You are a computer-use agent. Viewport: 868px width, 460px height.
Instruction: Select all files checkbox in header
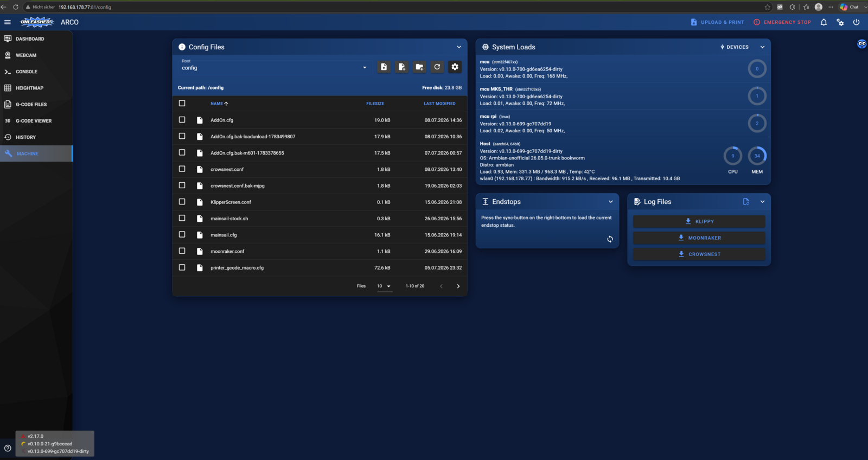tap(182, 103)
